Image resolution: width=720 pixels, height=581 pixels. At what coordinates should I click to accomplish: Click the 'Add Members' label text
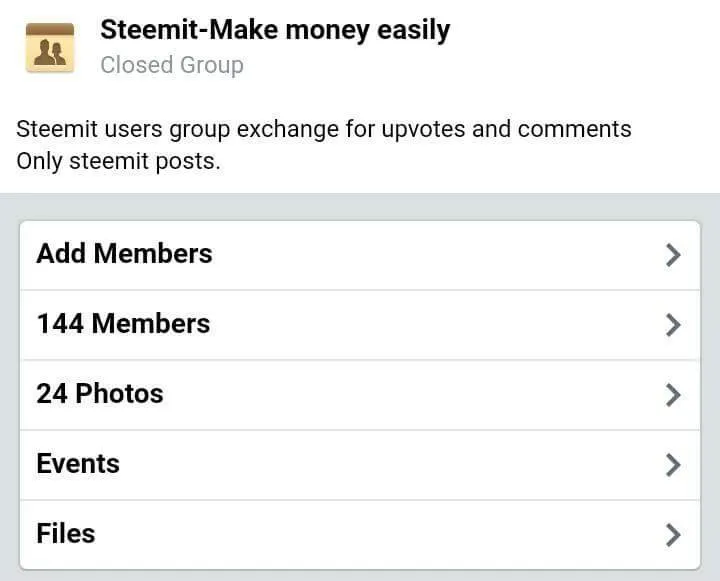(x=124, y=254)
